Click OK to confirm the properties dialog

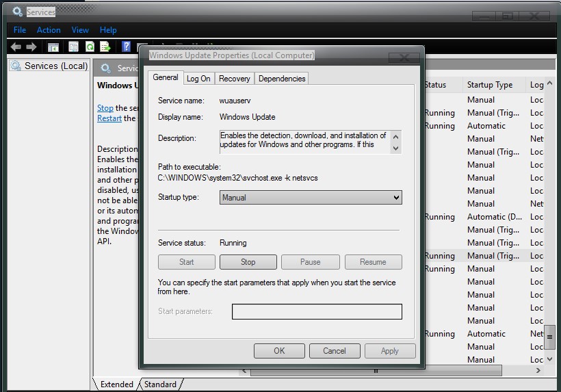click(x=279, y=351)
